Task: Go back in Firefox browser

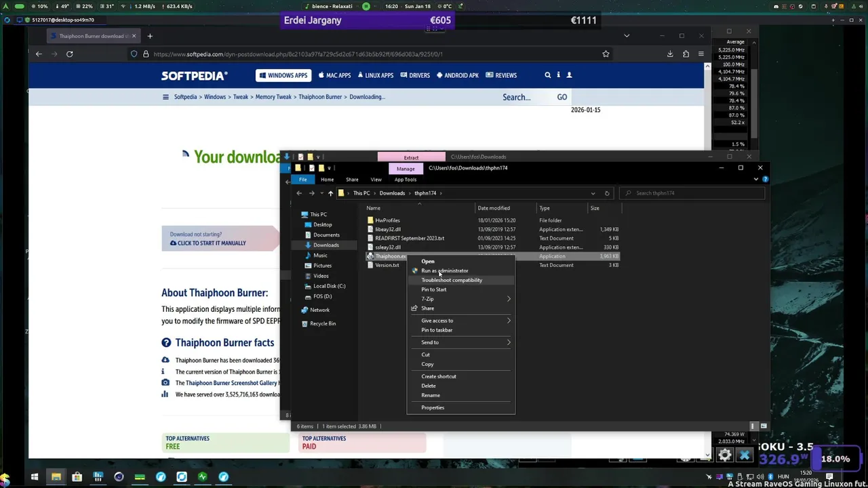Action: pyautogui.click(x=39, y=54)
